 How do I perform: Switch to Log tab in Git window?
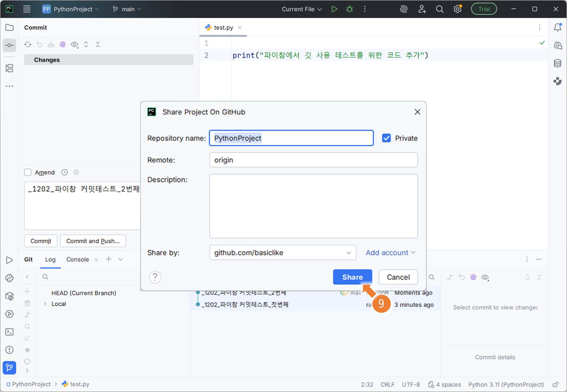coord(50,259)
